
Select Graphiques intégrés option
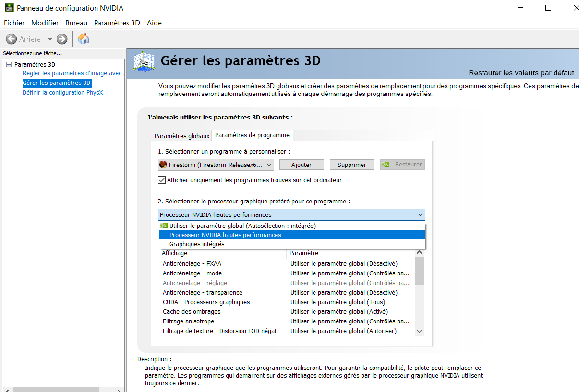click(x=197, y=244)
